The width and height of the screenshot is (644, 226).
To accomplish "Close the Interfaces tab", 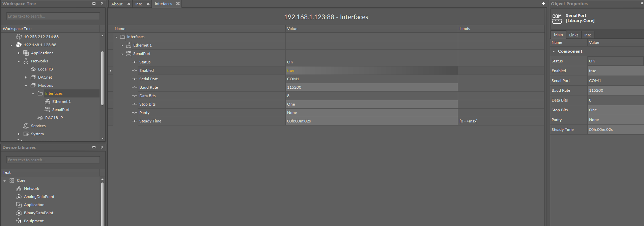I will tap(178, 4).
